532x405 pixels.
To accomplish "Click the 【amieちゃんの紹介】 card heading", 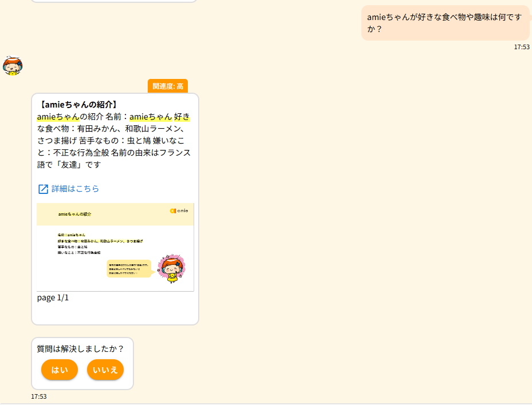I will (x=78, y=105).
